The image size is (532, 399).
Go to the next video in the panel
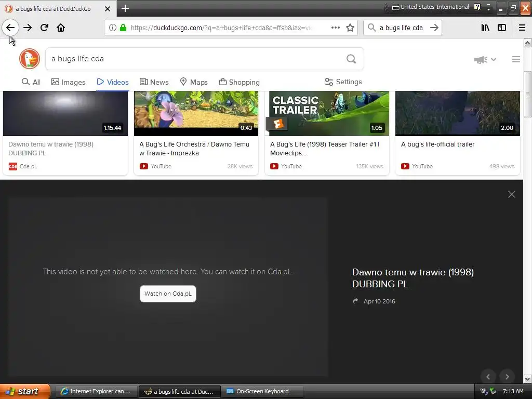coord(507,376)
